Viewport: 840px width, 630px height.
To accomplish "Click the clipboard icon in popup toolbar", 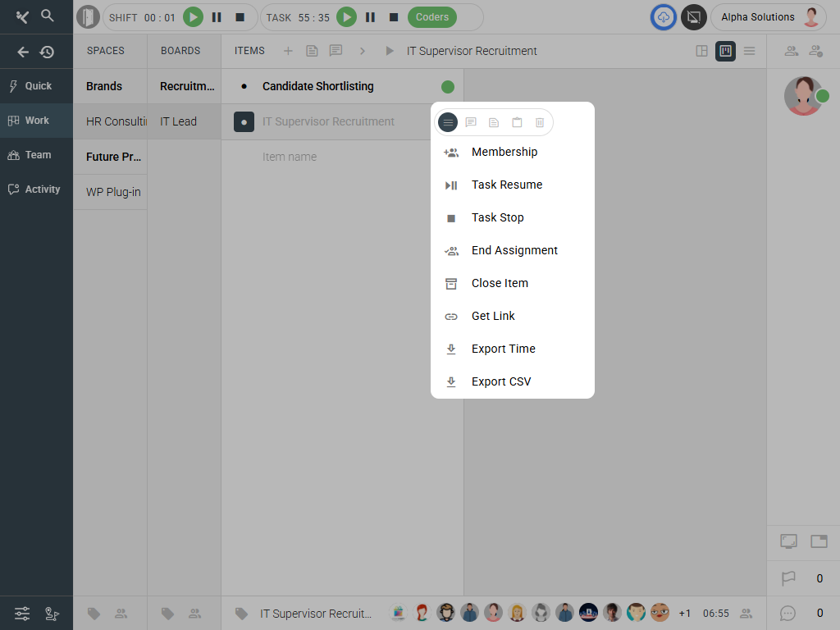I will (x=517, y=122).
